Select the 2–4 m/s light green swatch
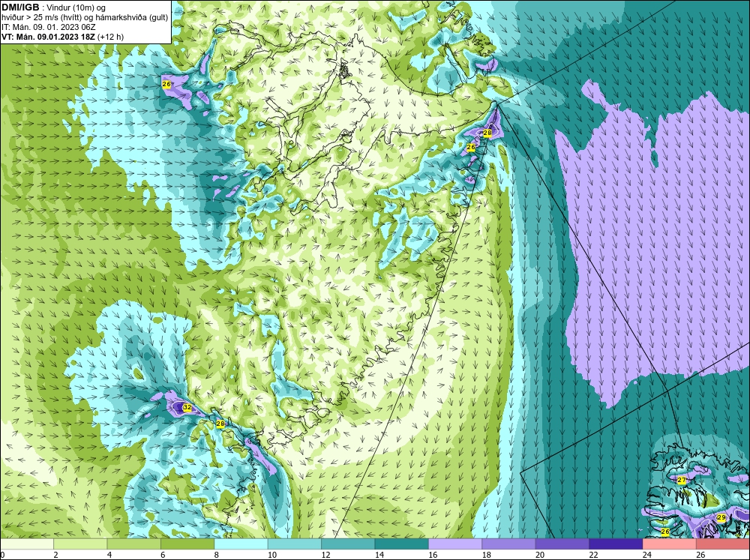 click(80, 544)
